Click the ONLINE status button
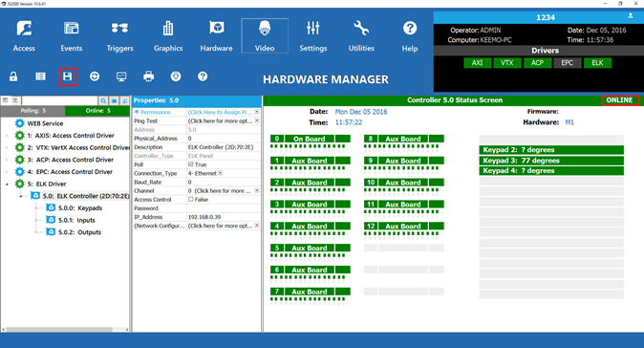The width and height of the screenshot is (644, 348). [620, 100]
